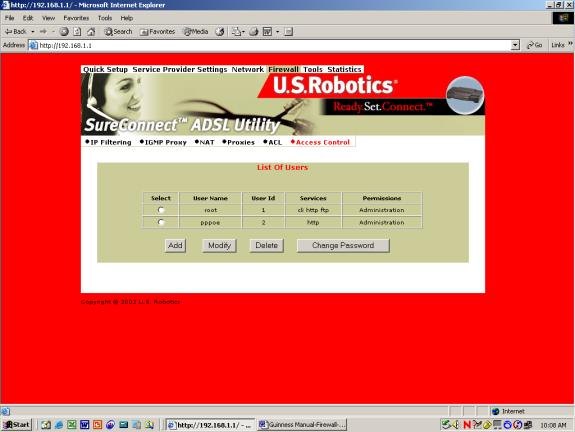Image resolution: width=575 pixels, height=432 pixels.
Task: Expand the Edit with Word dropdown arrow
Action: [277, 32]
